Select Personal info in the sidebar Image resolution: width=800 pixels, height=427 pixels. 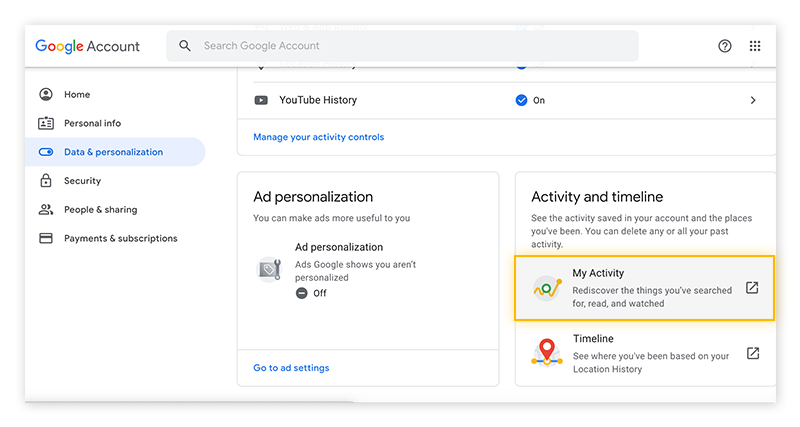pos(92,123)
